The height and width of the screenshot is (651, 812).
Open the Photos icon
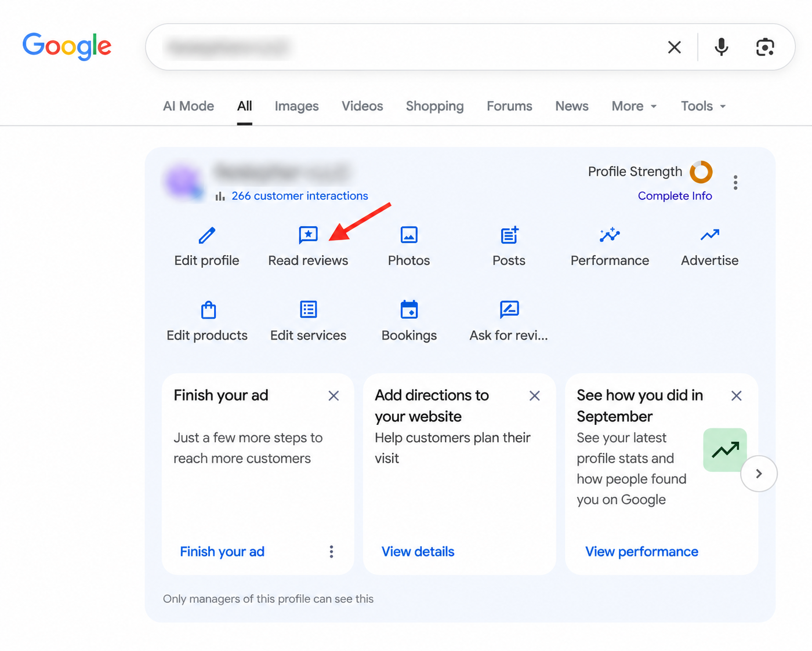409,235
